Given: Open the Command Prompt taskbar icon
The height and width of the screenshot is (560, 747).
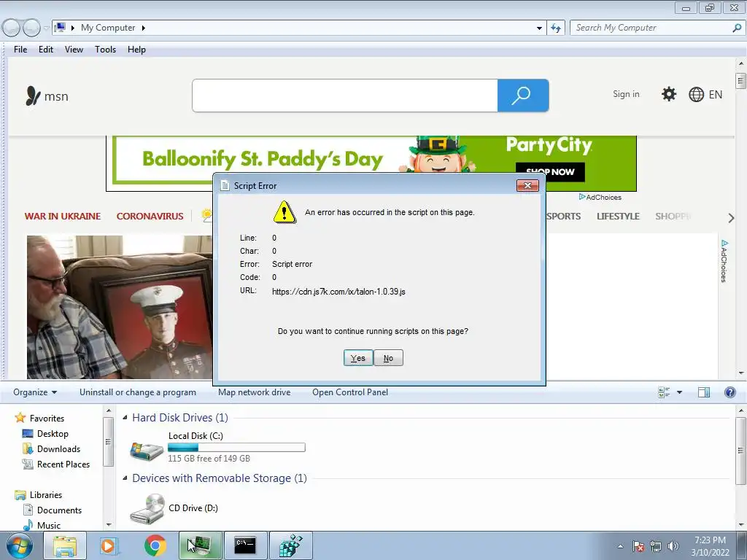Looking at the screenshot, I should pos(245,545).
